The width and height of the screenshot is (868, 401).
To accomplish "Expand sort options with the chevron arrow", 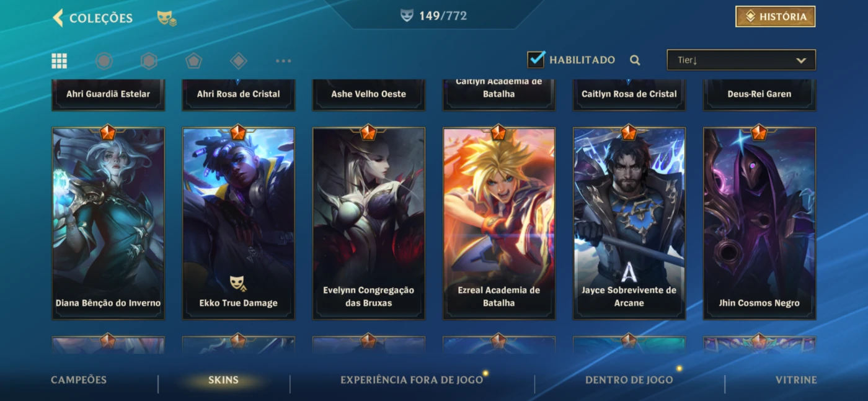I will [x=801, y=61].
